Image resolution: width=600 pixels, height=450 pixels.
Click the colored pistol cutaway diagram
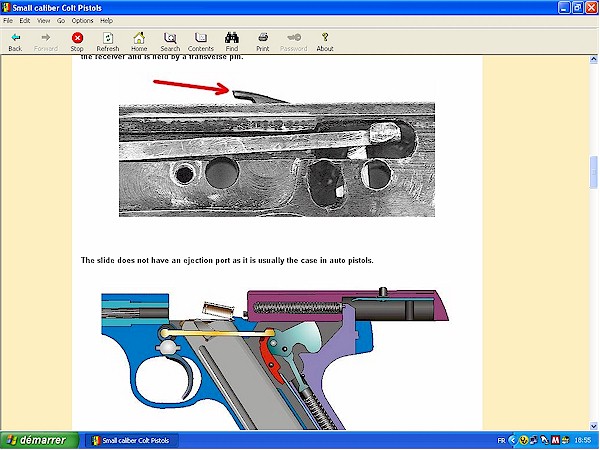275,359
